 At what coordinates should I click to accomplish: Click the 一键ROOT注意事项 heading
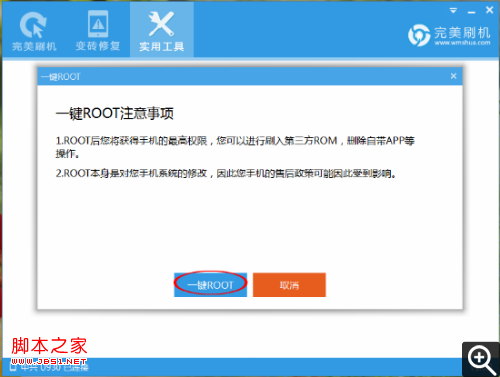point(115,113)
